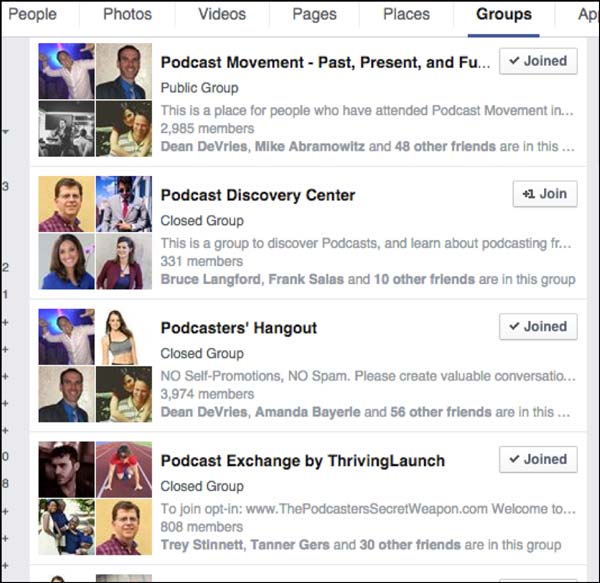Click Podcast Discovery Center yellow-background man thumbnail

(66, 204)
